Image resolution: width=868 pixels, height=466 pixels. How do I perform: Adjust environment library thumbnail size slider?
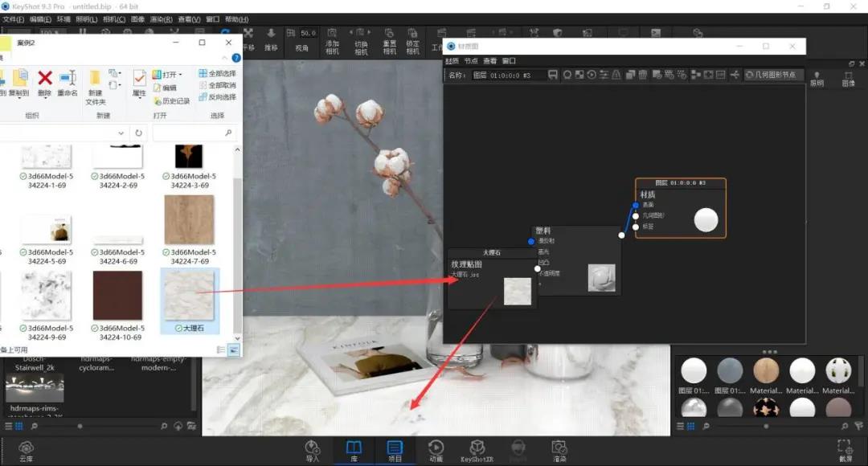click(80, 426)
